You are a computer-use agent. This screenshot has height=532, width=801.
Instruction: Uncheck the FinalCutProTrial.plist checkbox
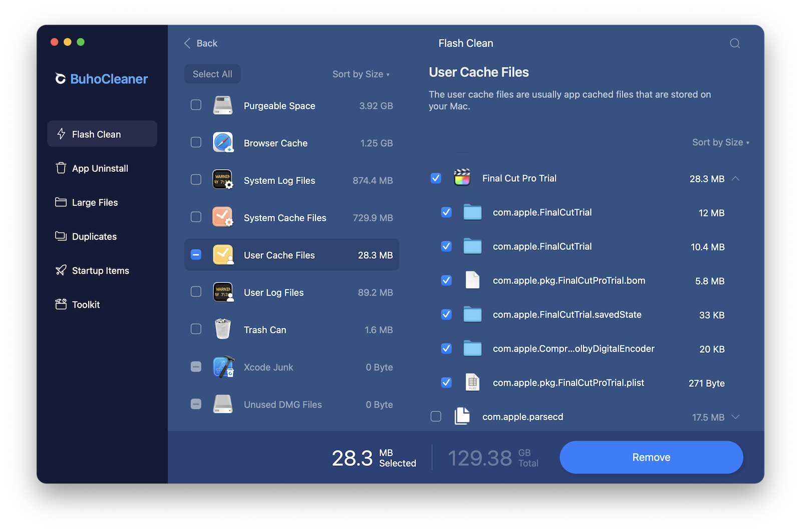(446, 382)
